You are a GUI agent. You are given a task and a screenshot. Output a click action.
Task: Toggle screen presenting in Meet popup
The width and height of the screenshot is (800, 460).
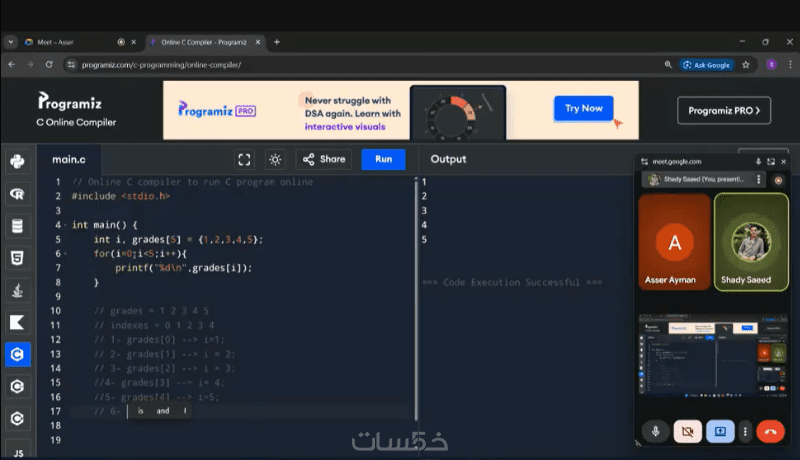720,431
